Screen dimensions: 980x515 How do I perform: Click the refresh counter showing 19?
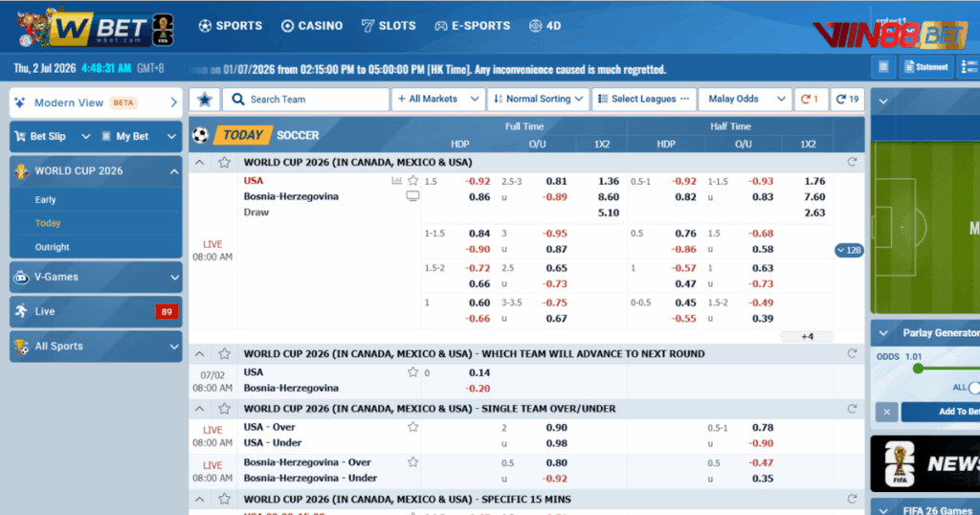848,100
